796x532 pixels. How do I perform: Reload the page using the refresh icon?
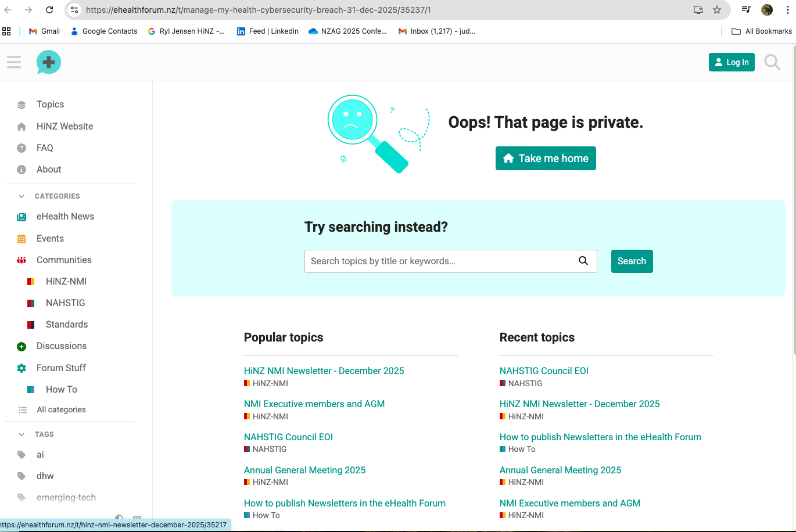pyautogui.click(x=49, y=10)
